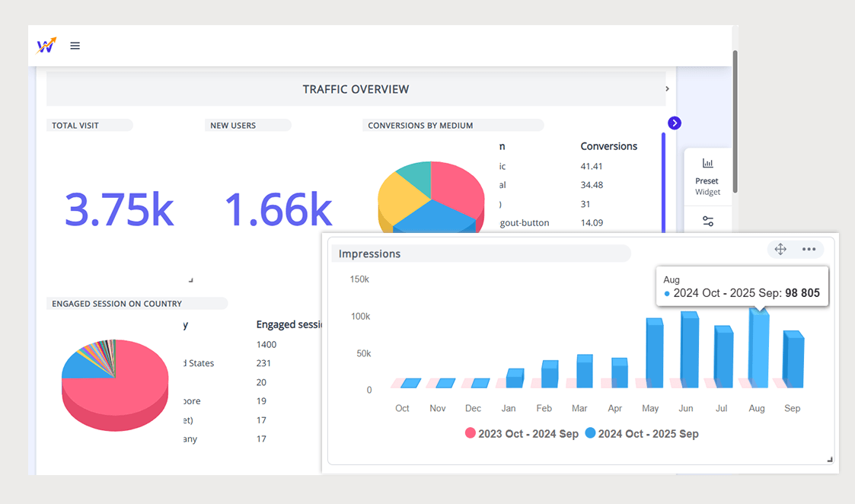The image size is (855, 504).
Task: Open the Preset Widget chart icon
Action: tap(707, 163)
